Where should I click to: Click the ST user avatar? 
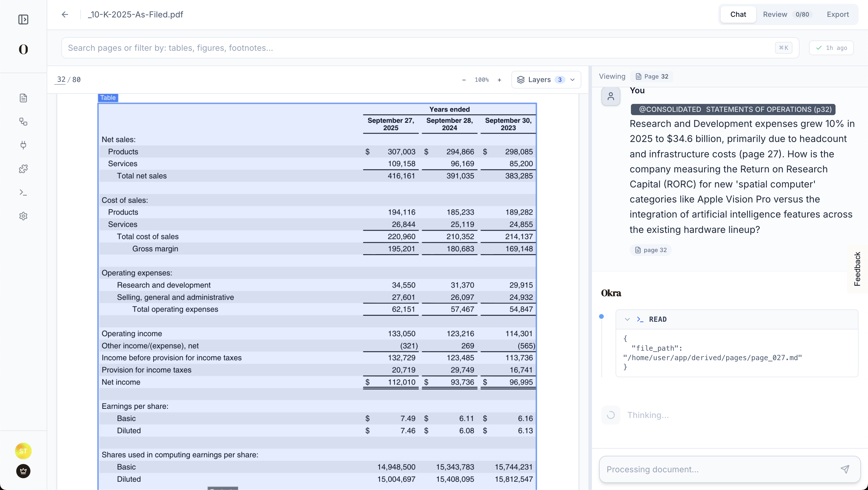coord(23,451)
